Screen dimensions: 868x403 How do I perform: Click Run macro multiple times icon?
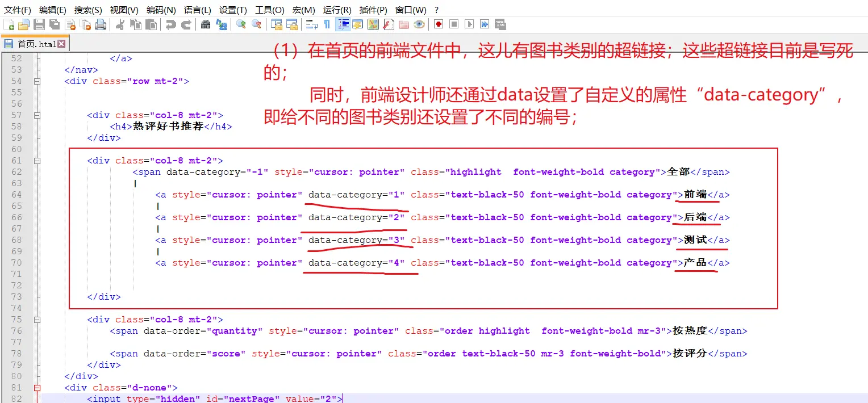click(x=485, y=24)
